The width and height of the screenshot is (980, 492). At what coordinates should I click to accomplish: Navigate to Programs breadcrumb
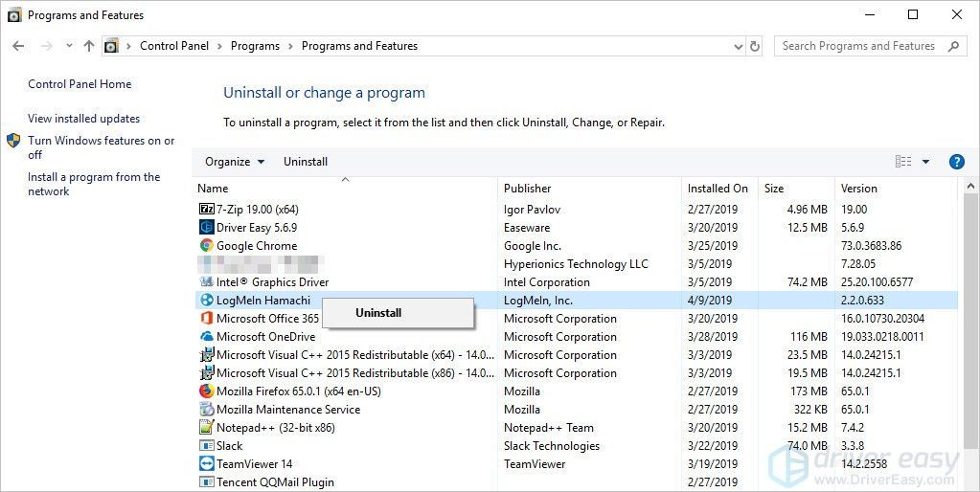pyautogui.click(x=255, y=46)
